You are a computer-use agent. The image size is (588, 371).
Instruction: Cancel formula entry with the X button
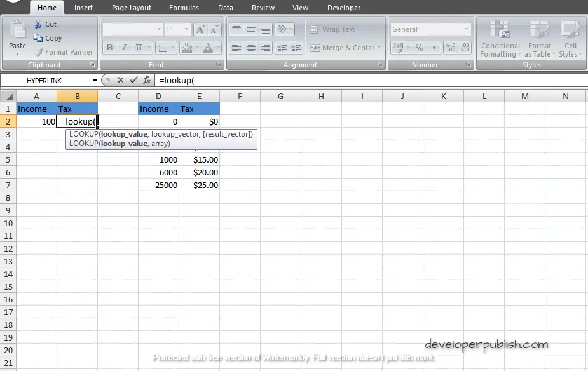click(120, 80)
